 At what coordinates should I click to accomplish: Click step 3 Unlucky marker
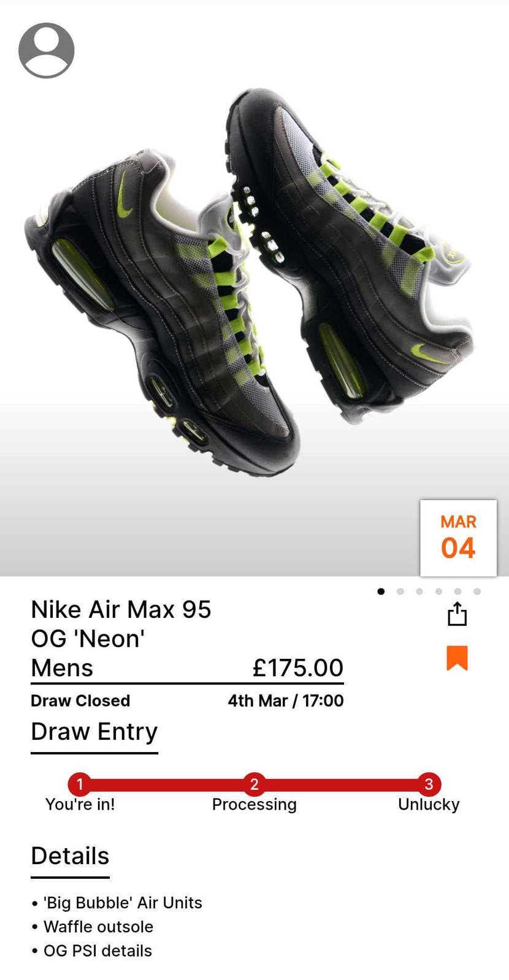click(x=429, y=784)
